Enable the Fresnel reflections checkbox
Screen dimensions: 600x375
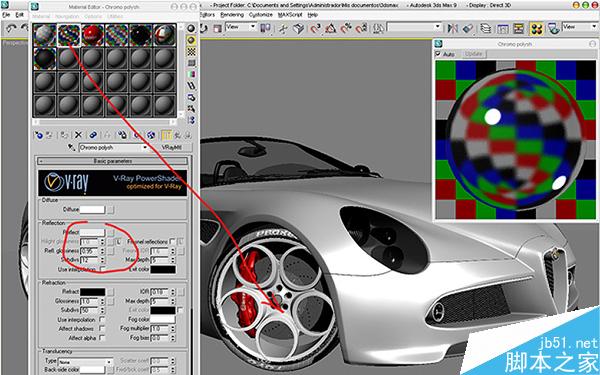click(173, 241)
